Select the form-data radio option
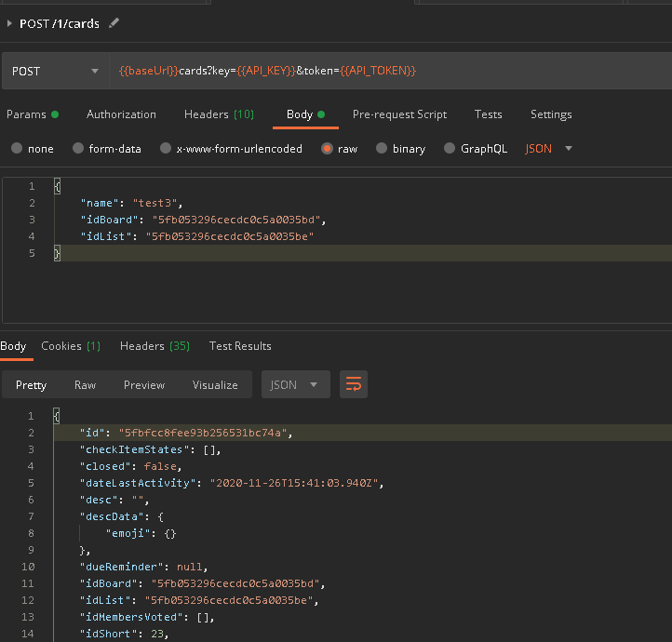This screenshot has width=672, height=642. [x=78, y=148]
